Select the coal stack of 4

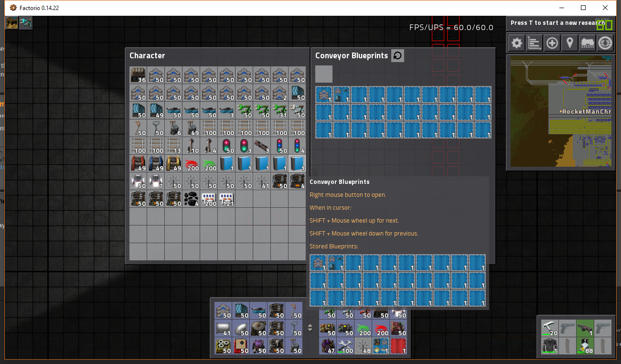tap(191, 199)
